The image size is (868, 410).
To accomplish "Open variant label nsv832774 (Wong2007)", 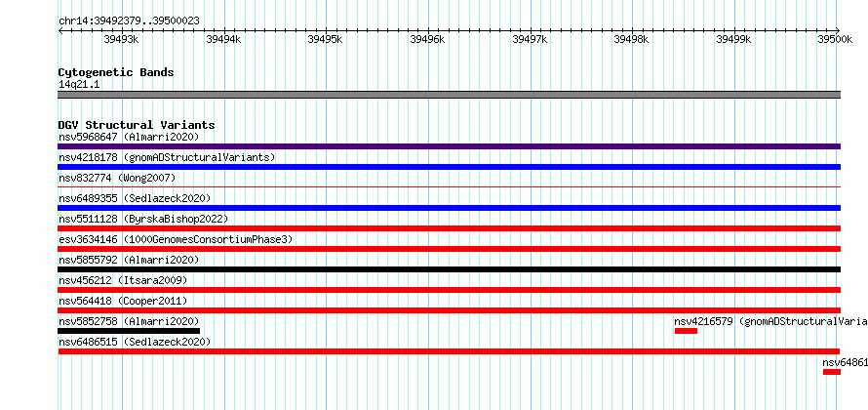I will point(117,178).
